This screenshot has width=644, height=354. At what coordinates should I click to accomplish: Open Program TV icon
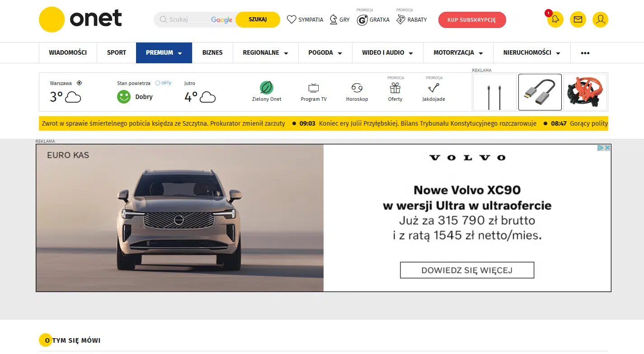[314, 88]
